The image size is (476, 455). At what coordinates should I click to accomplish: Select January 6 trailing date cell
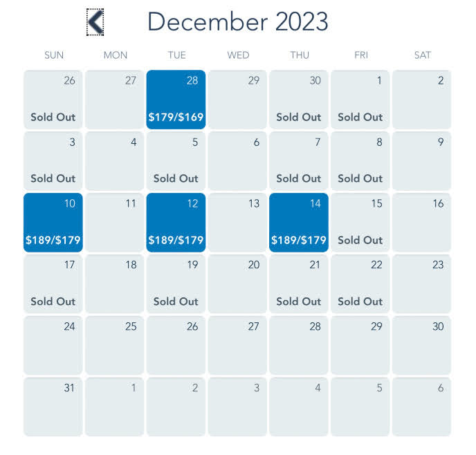[x=421, y=407]
